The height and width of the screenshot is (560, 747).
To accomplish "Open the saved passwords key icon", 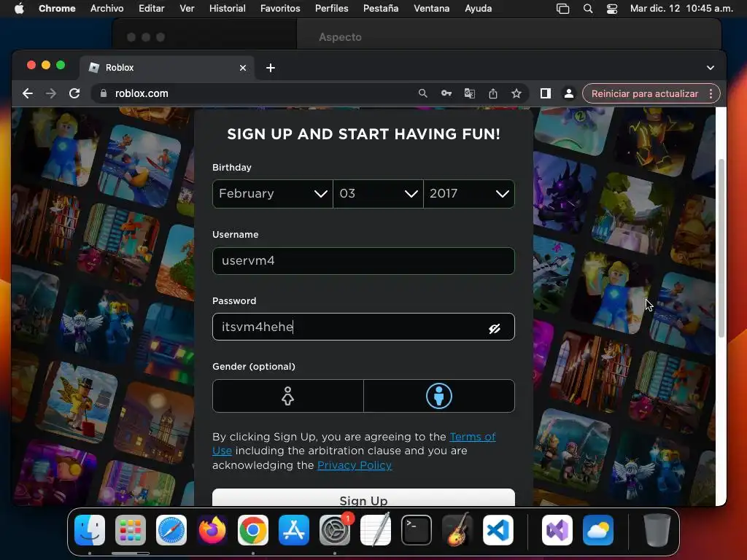I will pyautogui.click(x=446, y=93).
